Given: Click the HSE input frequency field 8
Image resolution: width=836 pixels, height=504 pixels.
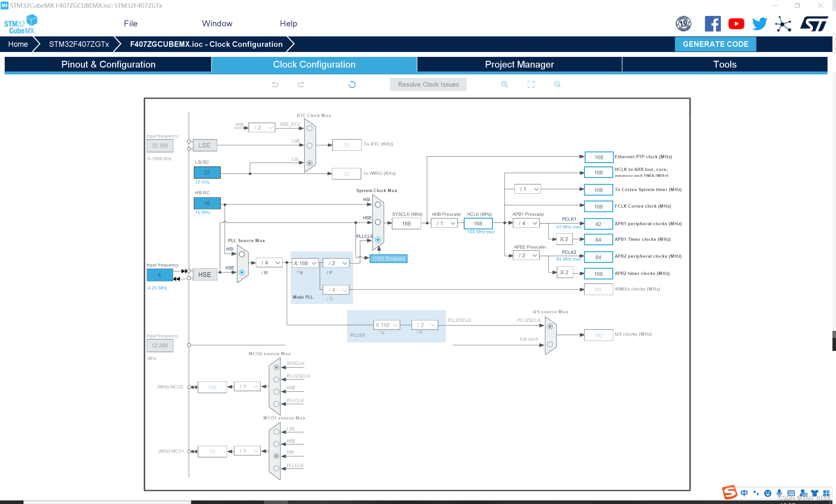Looking at the screenshot, I should pyautogui.click(x=159, y=275).
